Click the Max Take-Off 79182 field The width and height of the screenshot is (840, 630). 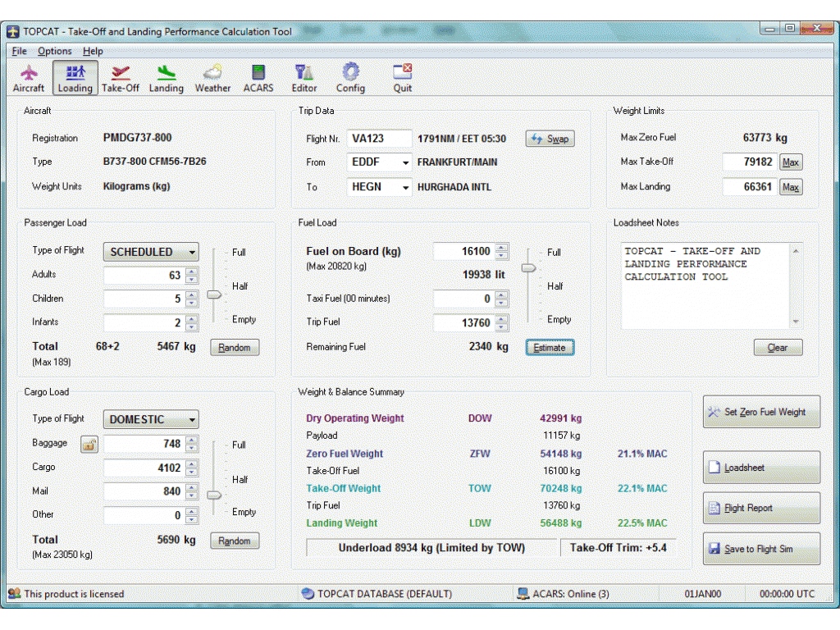pyautogui.click(x=750, y=162)
